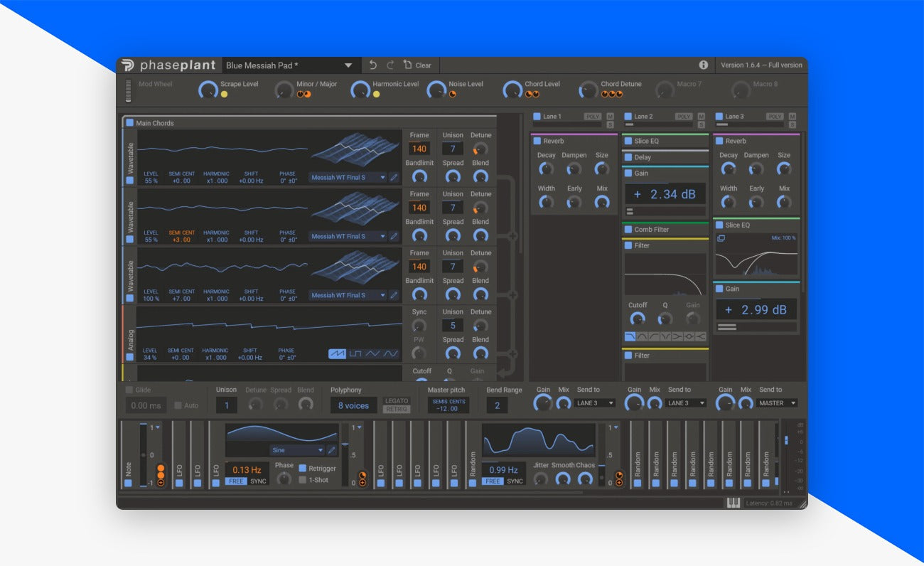Open Messiah WT Final S dropdown of +3.00 wavetable

(348, 236)
